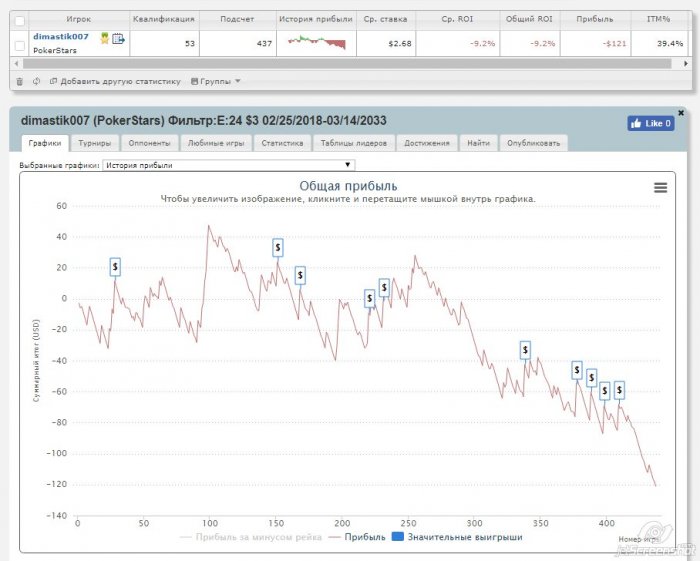The image size is (700, 561).
Task: Click the 'PokerStars' text under dimastik007
Action: [x=54, y=50]
